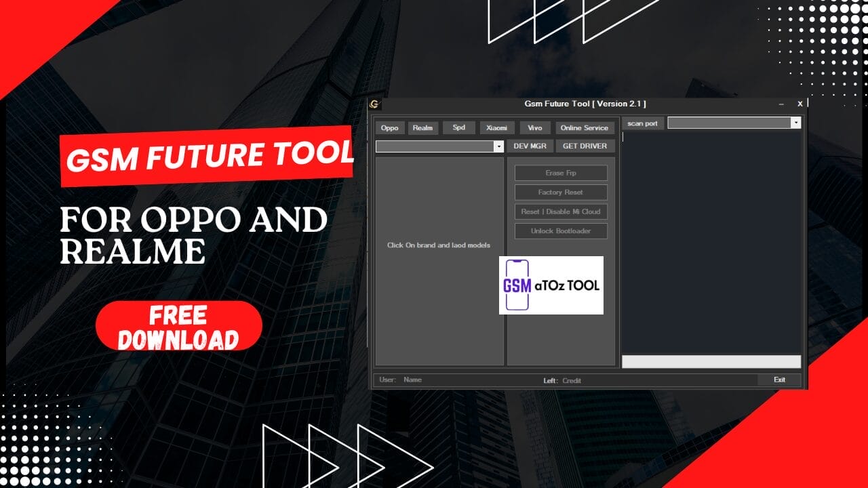
Task: Switch to the Spd brand tab
Action: point(458,127)
